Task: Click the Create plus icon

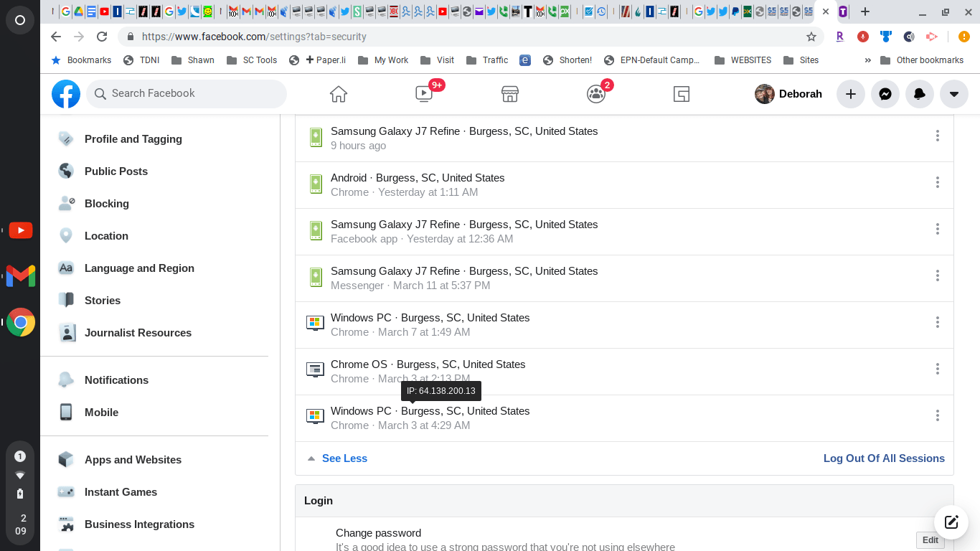Action: tap(850, 94)
